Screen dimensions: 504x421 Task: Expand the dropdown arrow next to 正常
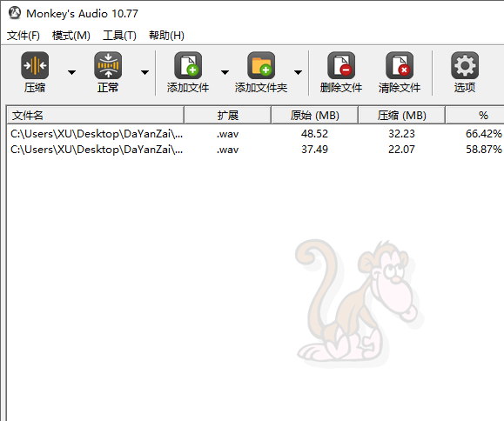tap(145, 72)
